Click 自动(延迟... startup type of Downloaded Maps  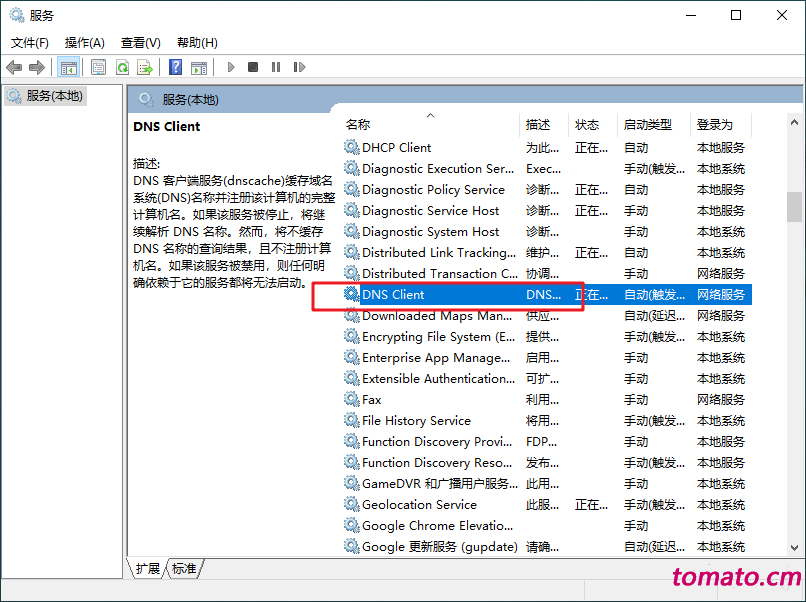654,316
